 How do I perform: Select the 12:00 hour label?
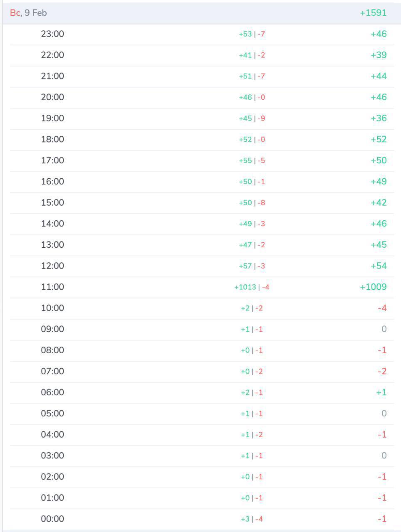tap(52, 266)
